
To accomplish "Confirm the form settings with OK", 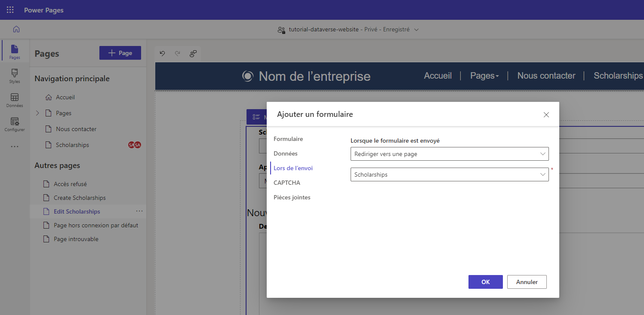I will coord(485,281).
